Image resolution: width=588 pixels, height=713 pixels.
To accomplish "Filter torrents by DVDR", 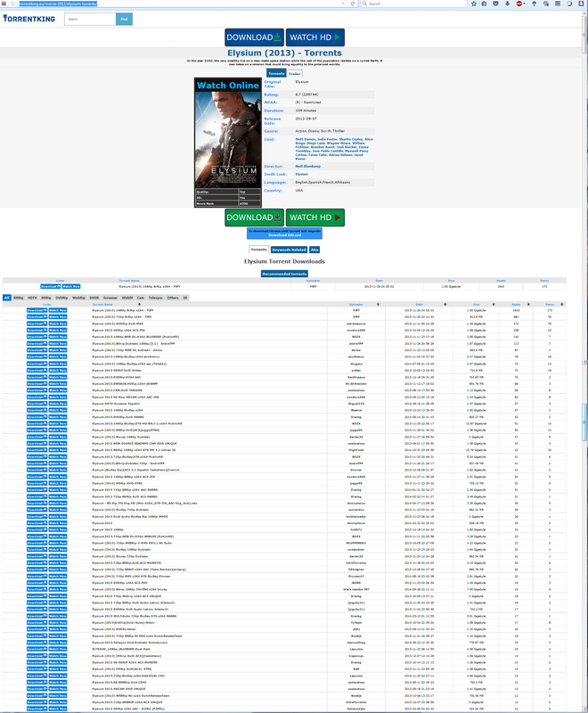I will point(94,298).
